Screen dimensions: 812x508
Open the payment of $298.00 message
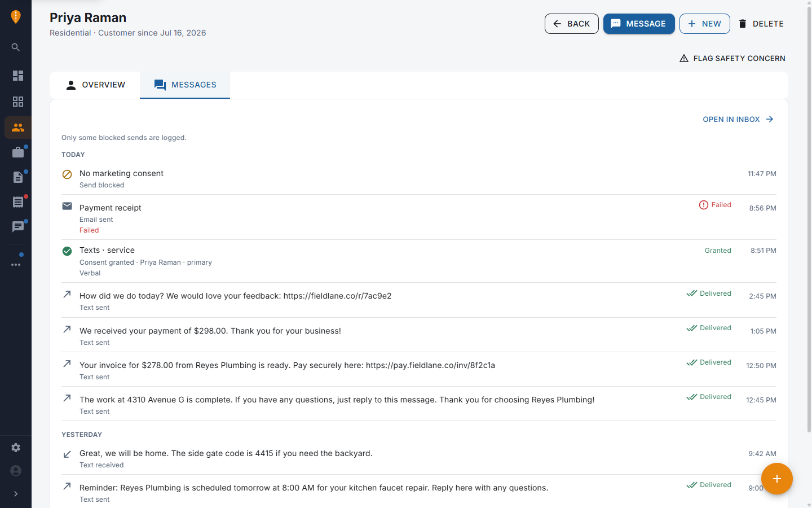click(x=419, y=336)
